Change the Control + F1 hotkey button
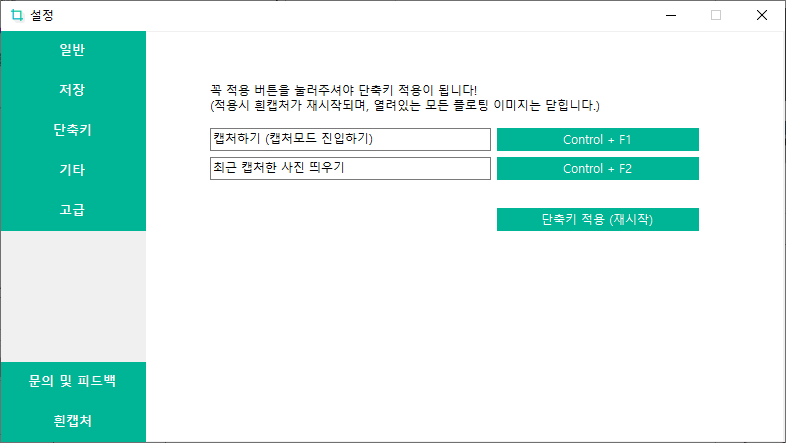The image size is (786, 443). [598, 139]
